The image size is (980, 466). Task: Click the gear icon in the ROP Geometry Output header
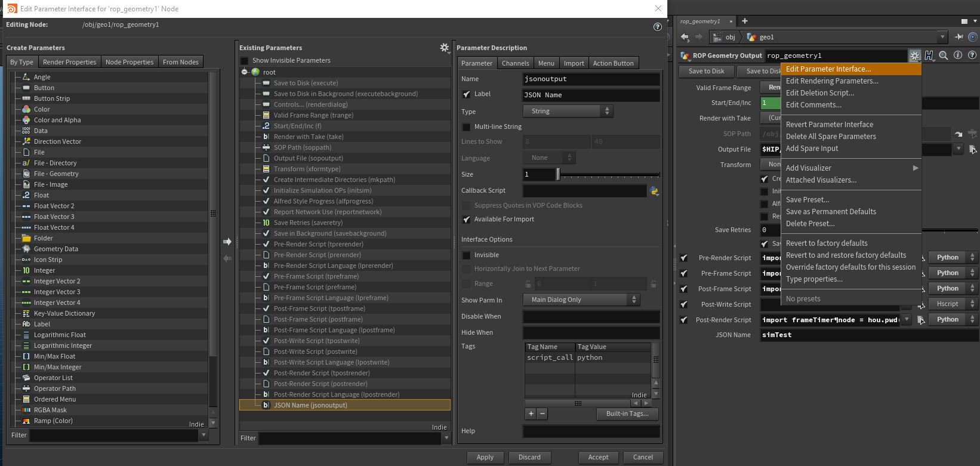pos(914,55)
